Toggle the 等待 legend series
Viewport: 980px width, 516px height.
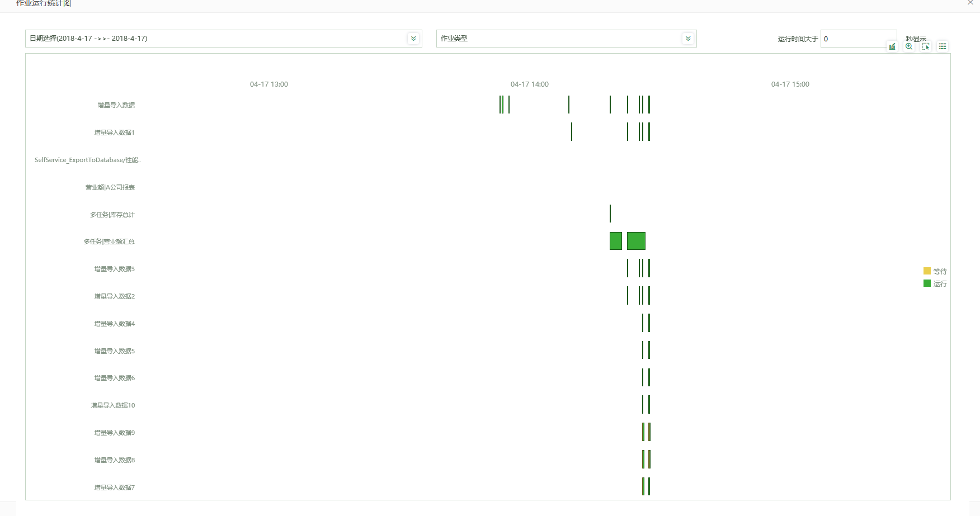(940, 271)
